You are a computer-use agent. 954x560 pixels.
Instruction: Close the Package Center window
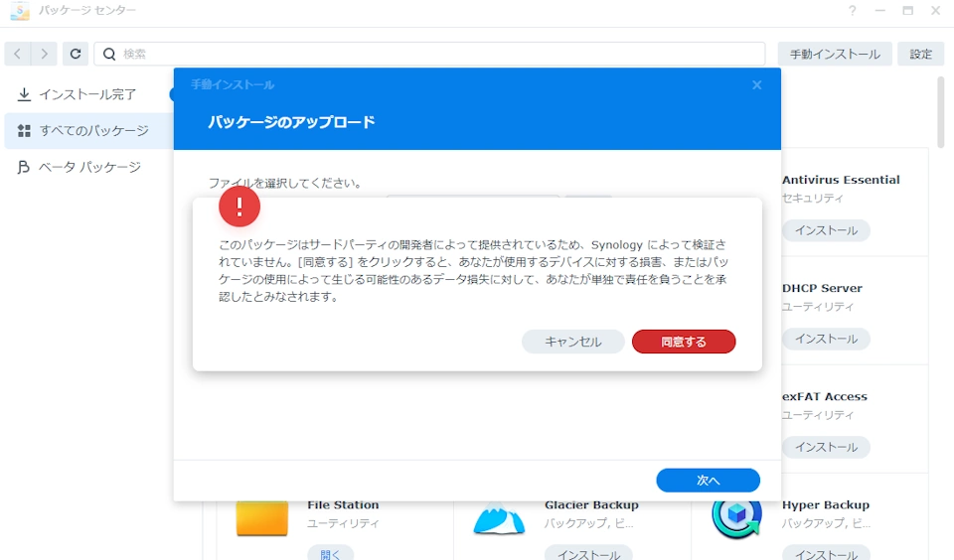936,10
